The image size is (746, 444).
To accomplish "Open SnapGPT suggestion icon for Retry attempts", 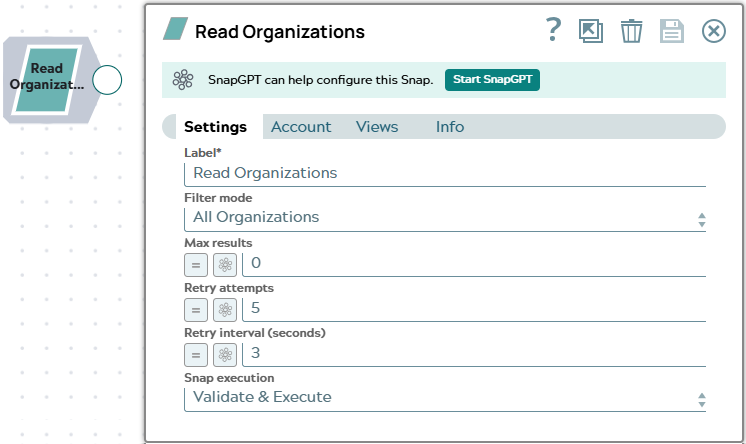I will (225, 310).
